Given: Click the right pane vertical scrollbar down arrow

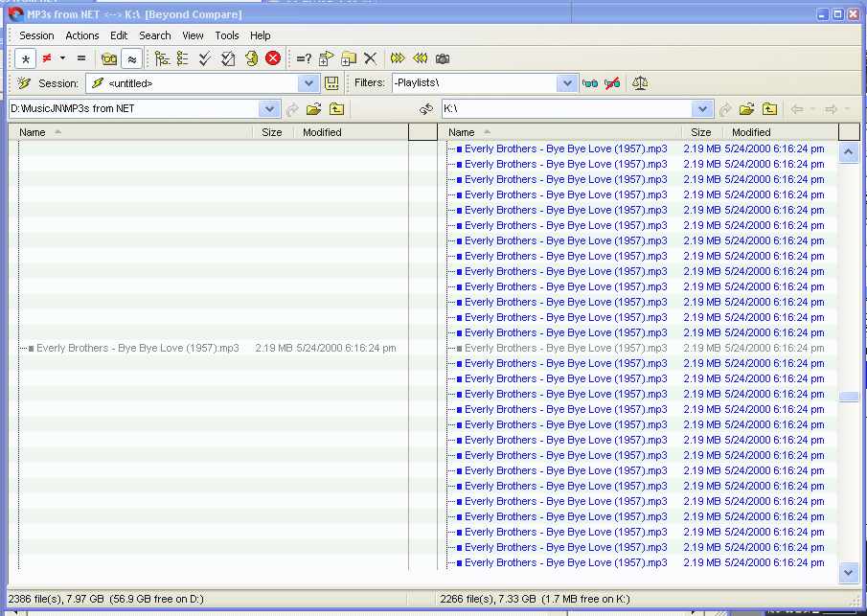Looking at the screenshot, I should (x=848, y=571).
